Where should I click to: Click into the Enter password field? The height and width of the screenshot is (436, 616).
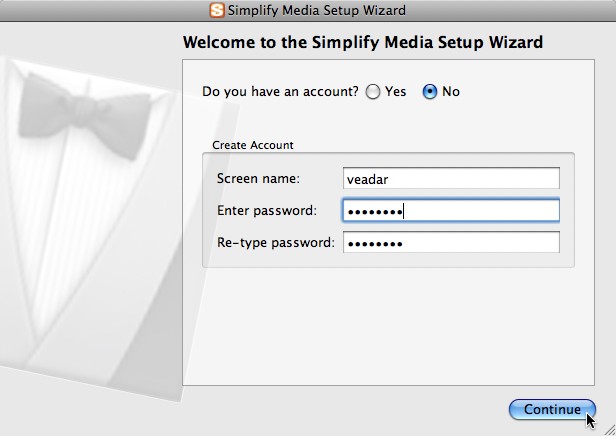pyautogui.click(x=450, y=211)
